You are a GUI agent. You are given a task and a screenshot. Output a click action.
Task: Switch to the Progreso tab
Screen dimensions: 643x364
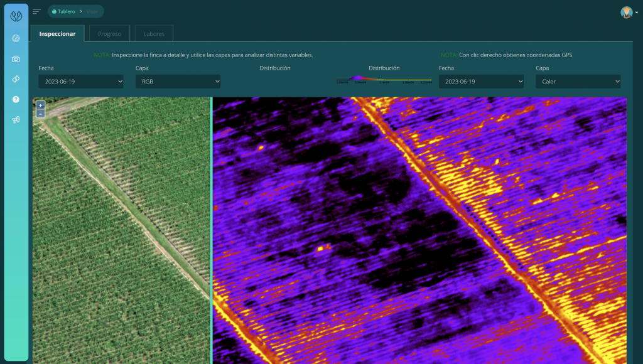110,34
